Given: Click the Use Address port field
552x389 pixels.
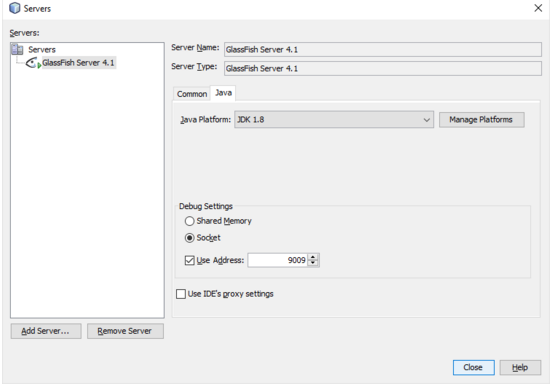Looking at the screenshot, I should pyautogui.click(x=277, y=261).
